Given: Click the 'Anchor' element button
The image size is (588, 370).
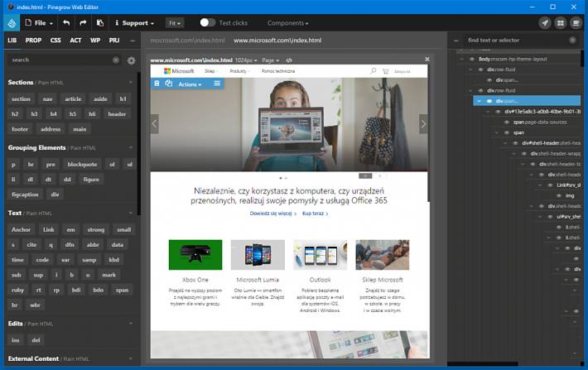Looking at the screenshot, I should [21, 229].
